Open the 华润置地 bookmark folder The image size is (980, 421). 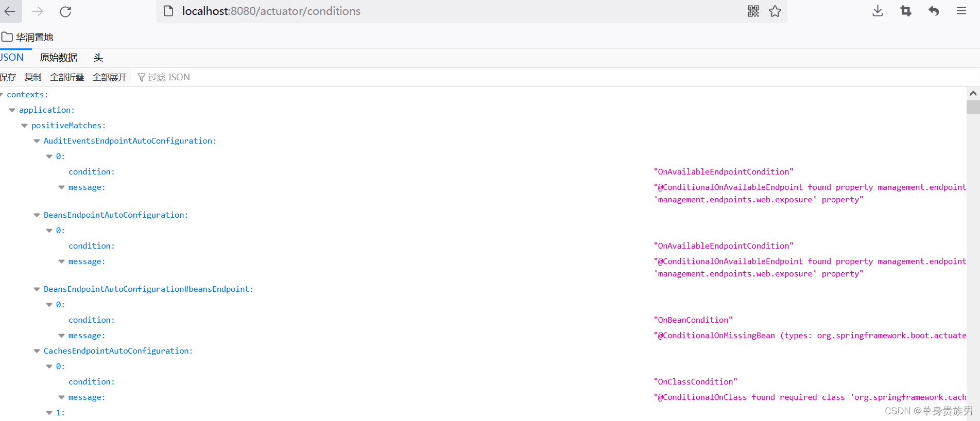pos(27,37)
